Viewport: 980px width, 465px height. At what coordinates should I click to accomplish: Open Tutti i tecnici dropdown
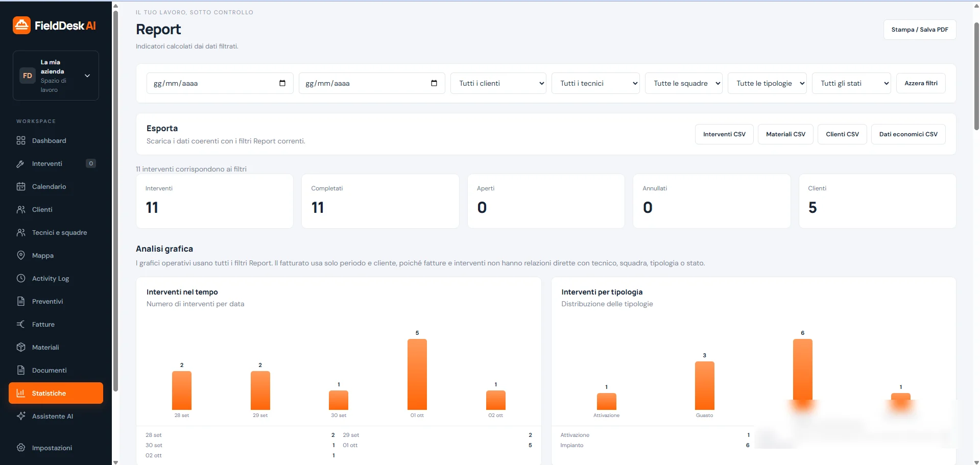coord(596,83)
